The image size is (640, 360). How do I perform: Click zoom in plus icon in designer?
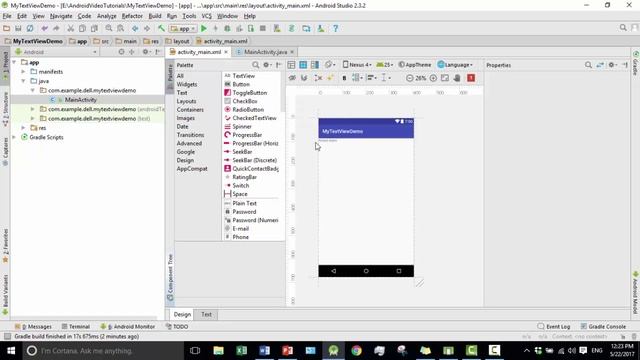pyautogui.click(x=433, y=78)
